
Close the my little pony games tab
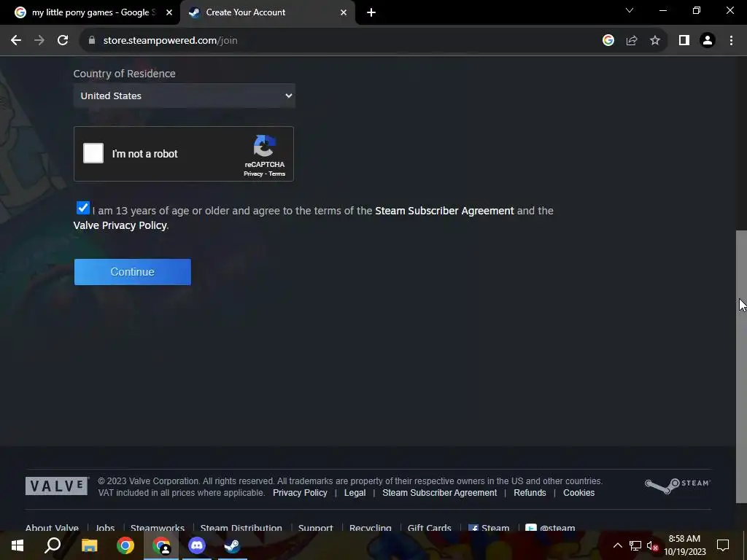(x=169, y=12)
